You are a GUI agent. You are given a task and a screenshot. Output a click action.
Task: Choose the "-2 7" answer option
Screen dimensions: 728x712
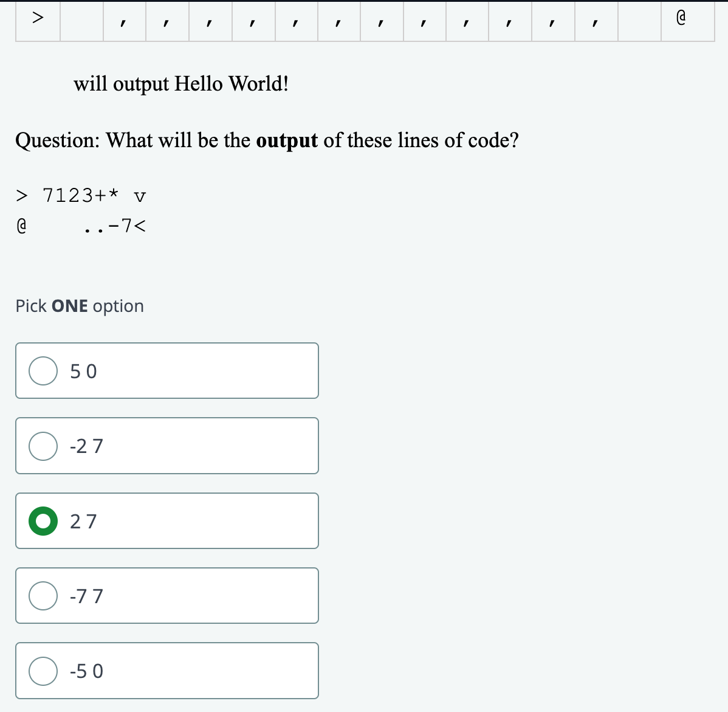tap(43, 446)
